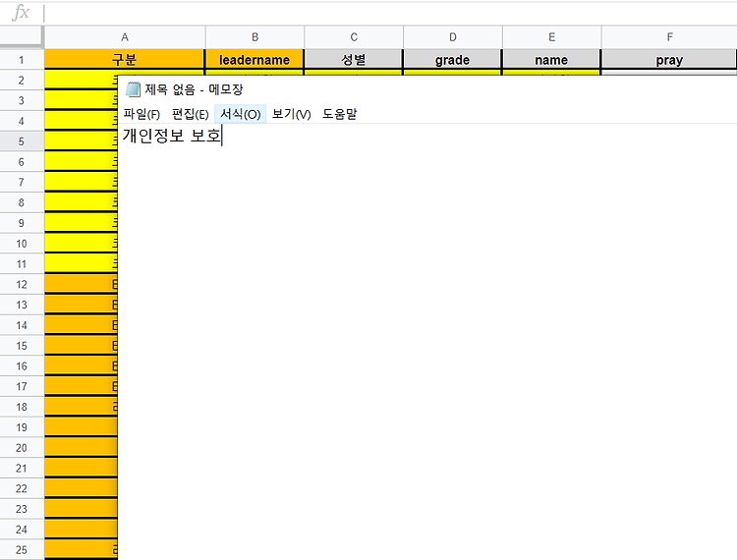737x560 pixels.
Task: Select row 22 header
Action: pos(22,488)
